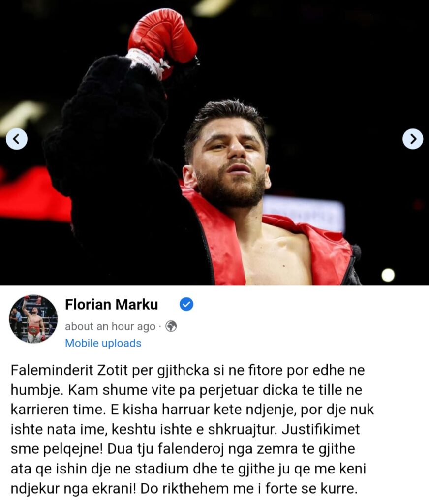Open Florian Marku's profile name
429x504 pixels.
click(x=112, y=304)
